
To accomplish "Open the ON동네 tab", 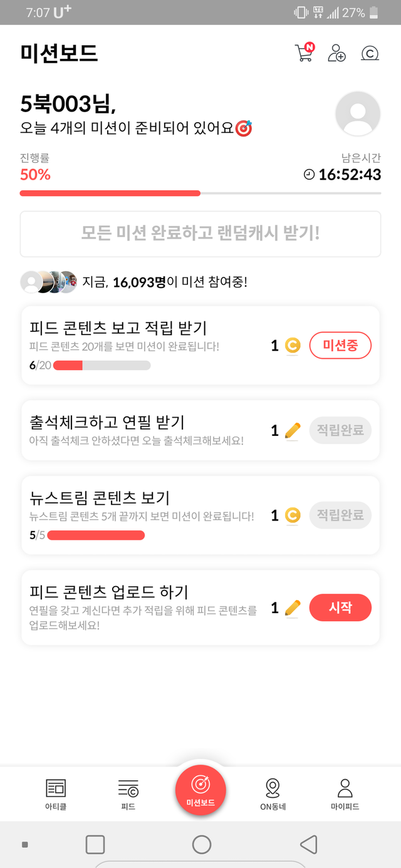I will coord(273,794).
